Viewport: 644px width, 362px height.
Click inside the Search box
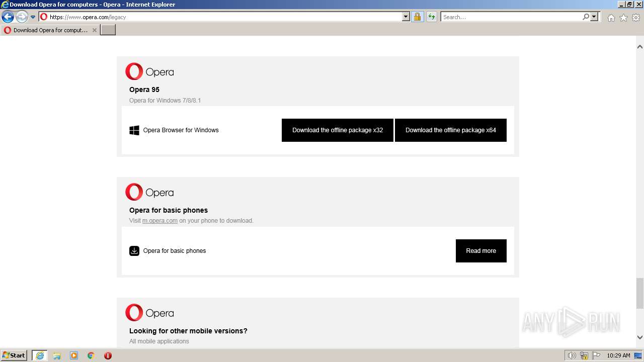(x=511, y=17)
